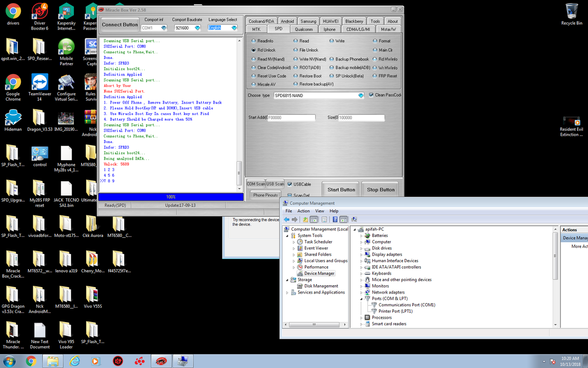Click the Phone Pinouts button
Screen dimensions: 588x368
[x=266, y=195]
